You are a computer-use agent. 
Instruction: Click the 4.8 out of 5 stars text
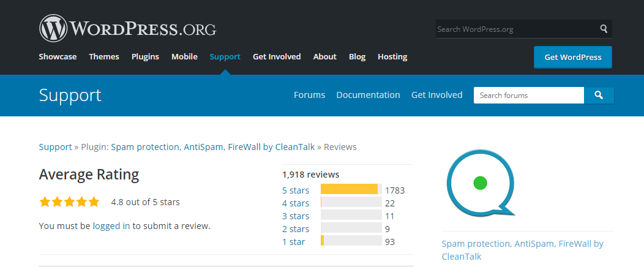pos(146,202)
